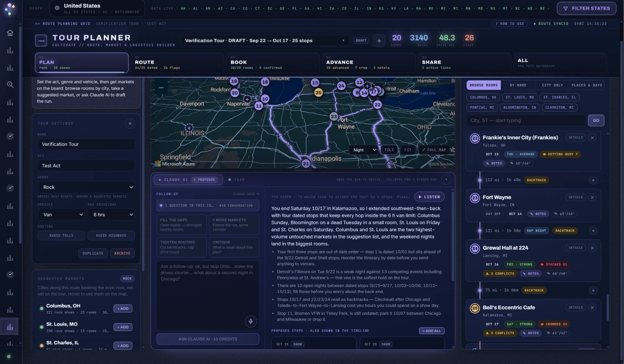Image resolution: width=624 pixels, height=364 pixels.
Task: Click the Filter States button
Action: (x=587, y=8)
